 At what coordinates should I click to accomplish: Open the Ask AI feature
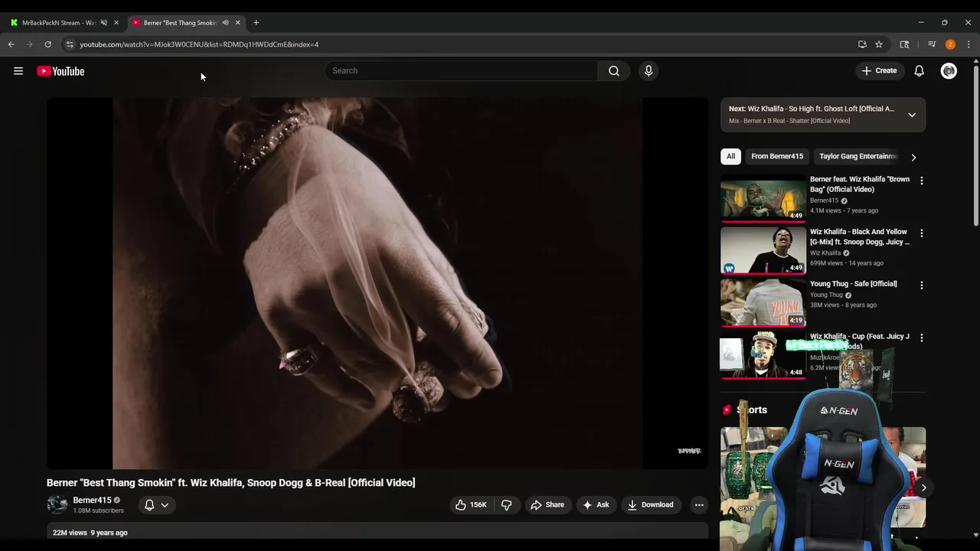click(x=596, y=505)
